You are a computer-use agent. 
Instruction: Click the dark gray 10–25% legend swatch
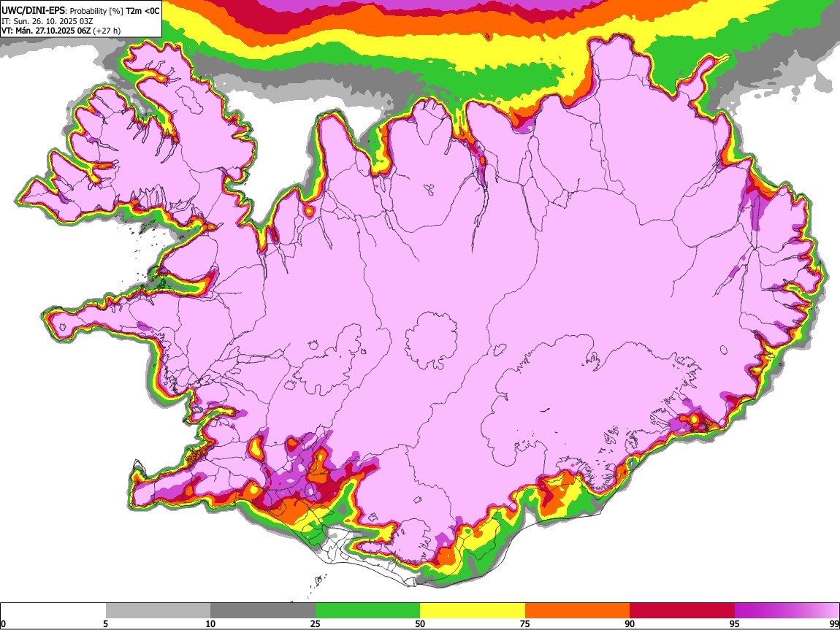click(x=263, y=611)
